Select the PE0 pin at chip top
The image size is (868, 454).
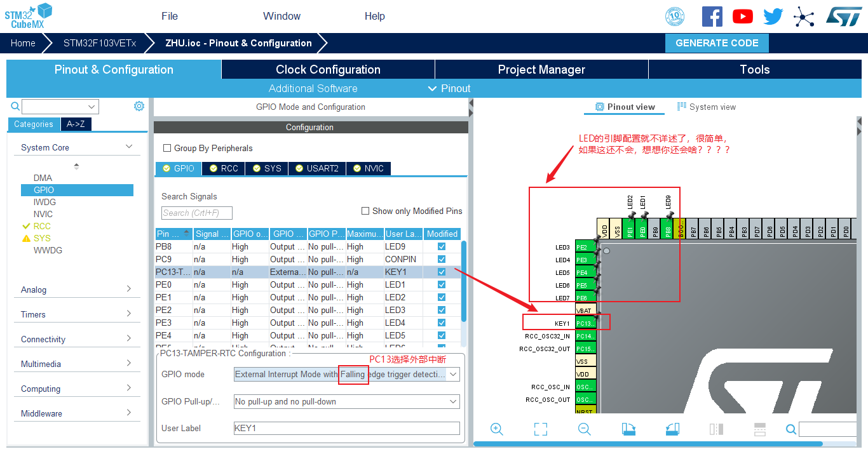pyautogui.click(x=642, y=228)
